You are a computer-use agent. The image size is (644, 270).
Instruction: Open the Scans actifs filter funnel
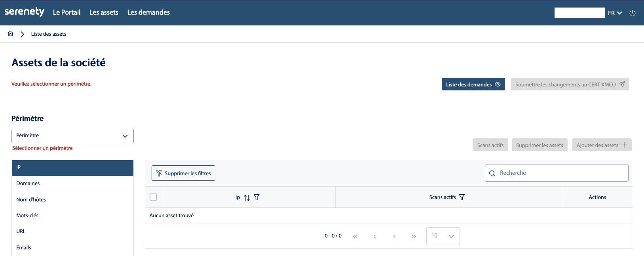(462, 197)
